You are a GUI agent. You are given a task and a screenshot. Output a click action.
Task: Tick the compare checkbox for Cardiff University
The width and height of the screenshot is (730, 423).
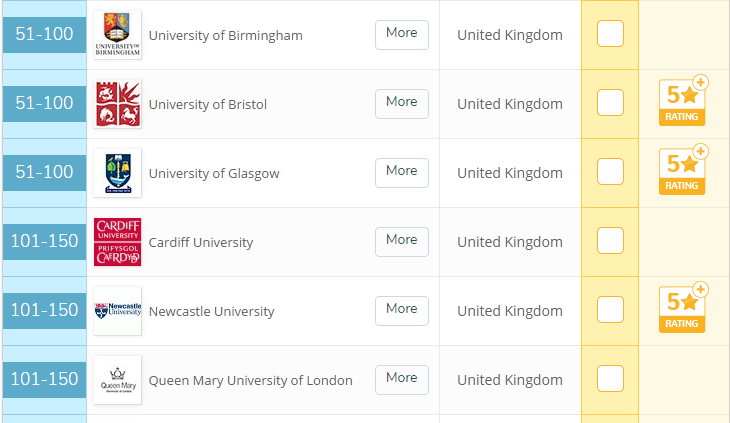(x=610, y=241)
